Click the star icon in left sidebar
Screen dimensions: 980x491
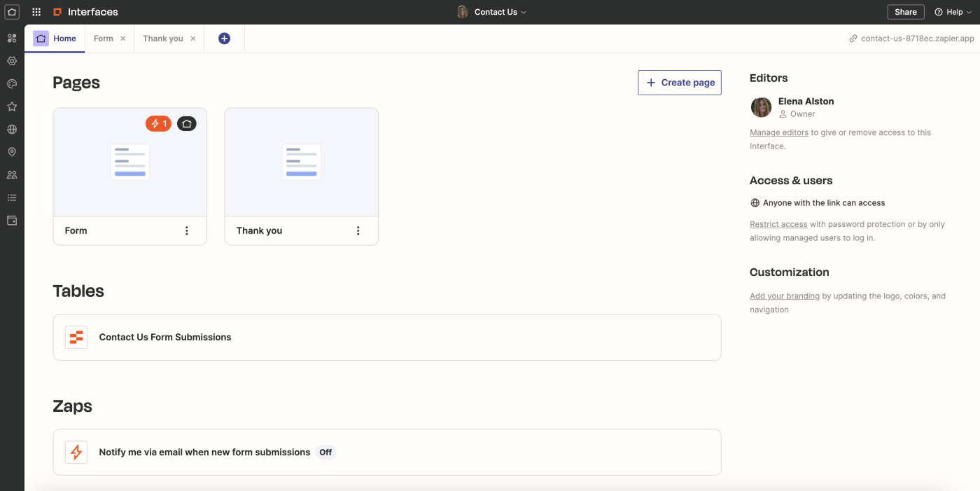pos(12,106)
